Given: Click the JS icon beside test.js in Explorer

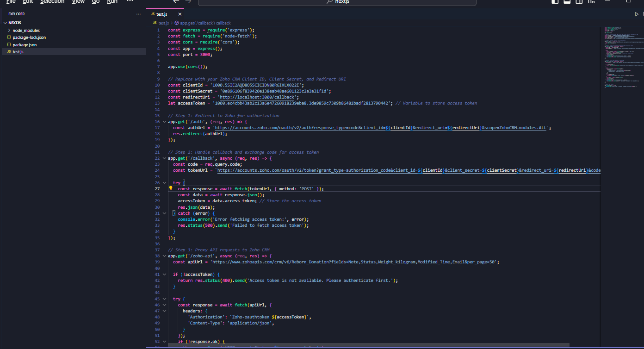Looking at the screenshot, I should [x=9, y=52].
